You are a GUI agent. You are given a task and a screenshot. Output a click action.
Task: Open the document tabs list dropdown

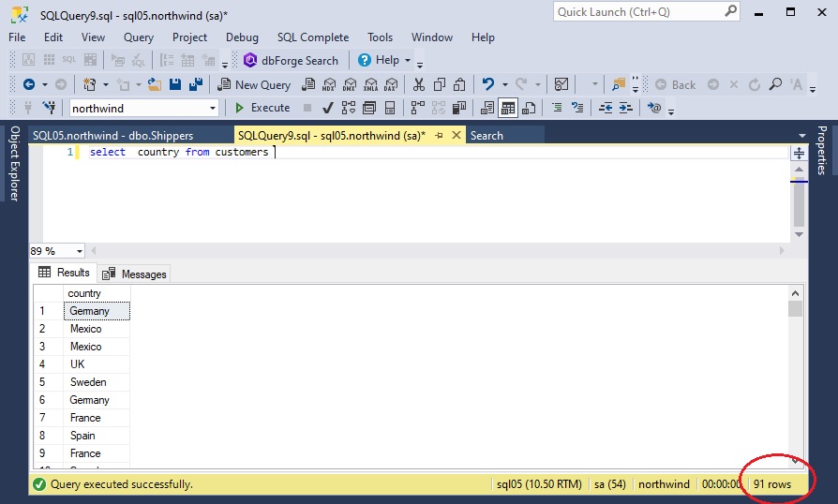pyautogui.click(x=801, y=136)
